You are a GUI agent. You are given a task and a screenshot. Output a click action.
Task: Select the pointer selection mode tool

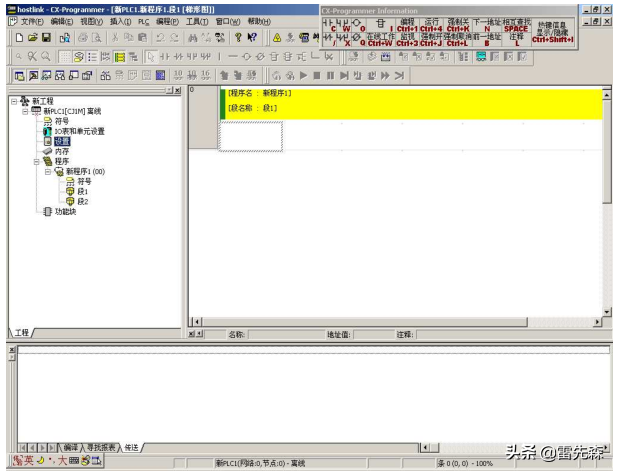[x=152, y=57]
